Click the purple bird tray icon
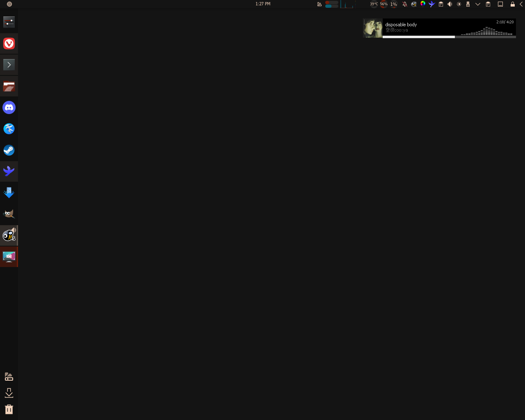The image size is (525, 420). [x=432, y=4]
